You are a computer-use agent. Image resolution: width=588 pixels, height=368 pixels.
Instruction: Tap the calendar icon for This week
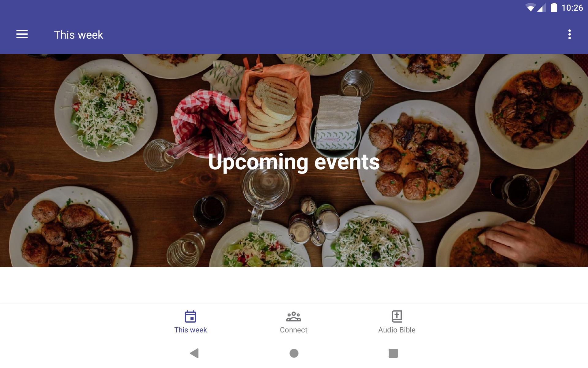tap(190, 316)
